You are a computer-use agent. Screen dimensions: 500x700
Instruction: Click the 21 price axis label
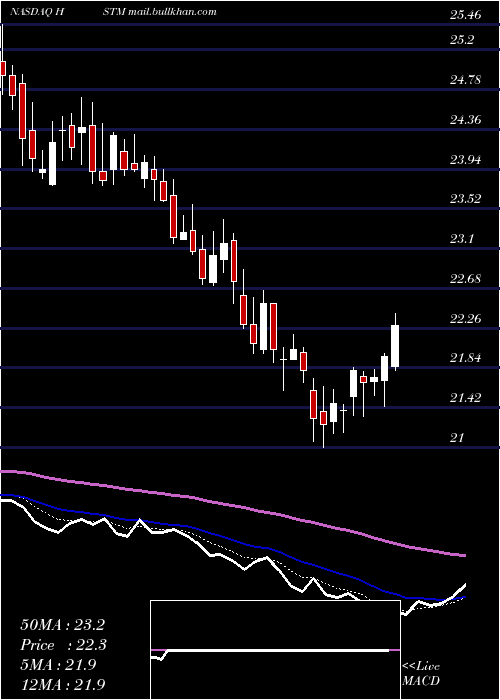coord(457,438)
